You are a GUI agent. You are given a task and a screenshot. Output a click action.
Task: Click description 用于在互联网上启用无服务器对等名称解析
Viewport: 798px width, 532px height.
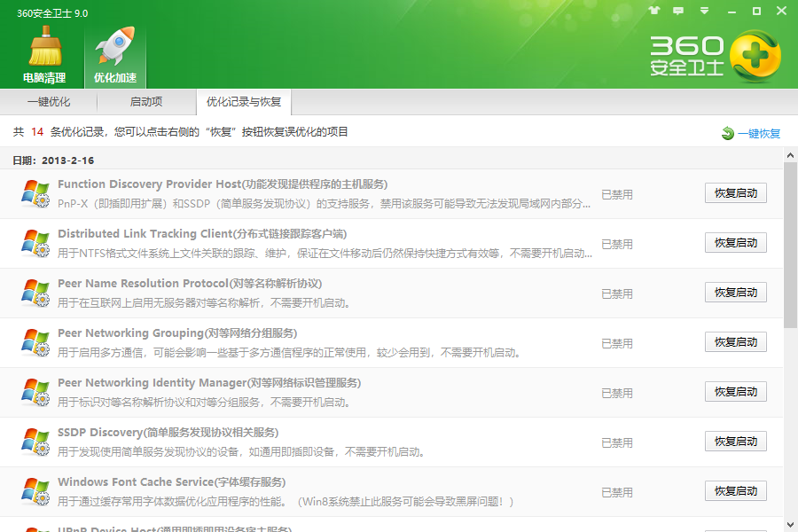click(x=204, y=303)
